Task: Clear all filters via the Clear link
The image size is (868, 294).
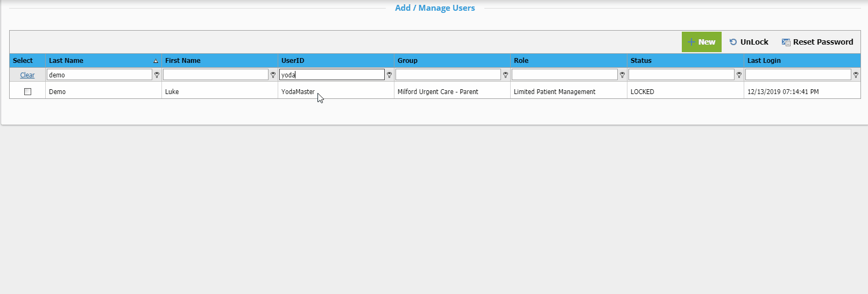Action: coord(27,75)
